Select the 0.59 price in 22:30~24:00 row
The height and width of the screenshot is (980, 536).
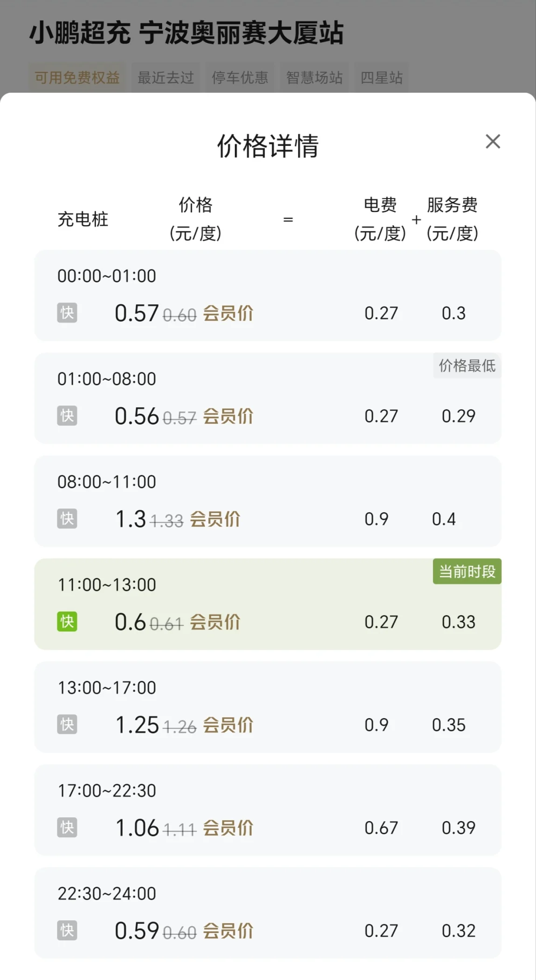click(x=137, y=931)
